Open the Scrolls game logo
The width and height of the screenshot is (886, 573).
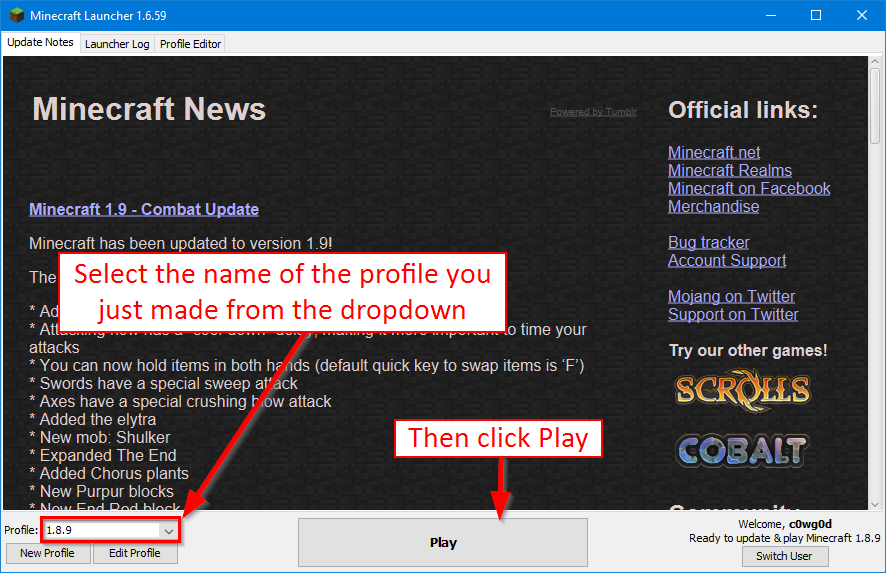tap(743, 390)
